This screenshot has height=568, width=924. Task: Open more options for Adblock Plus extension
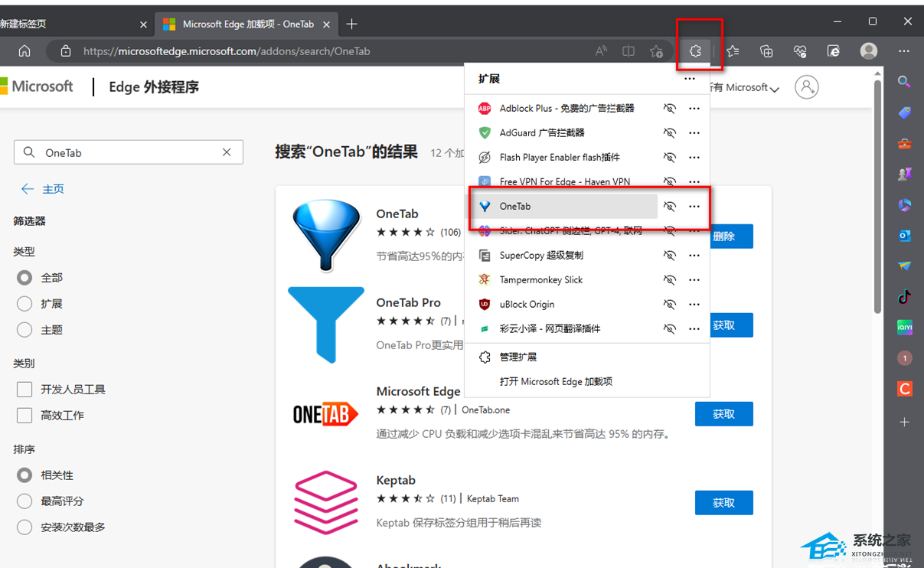694,108
